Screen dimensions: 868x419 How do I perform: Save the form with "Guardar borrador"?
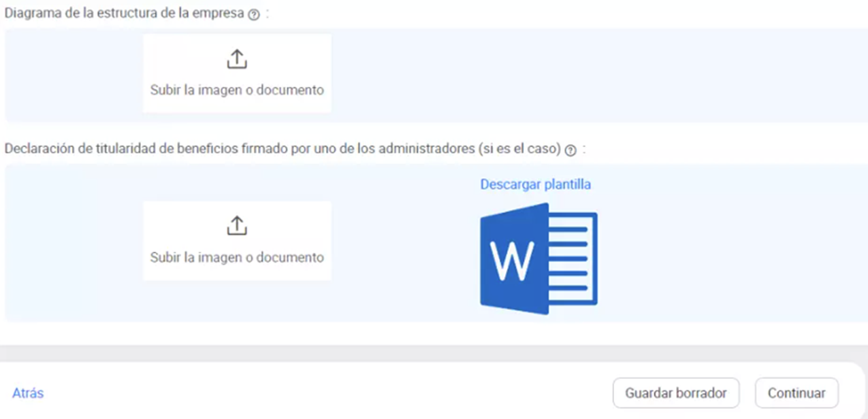click(675, 393)
